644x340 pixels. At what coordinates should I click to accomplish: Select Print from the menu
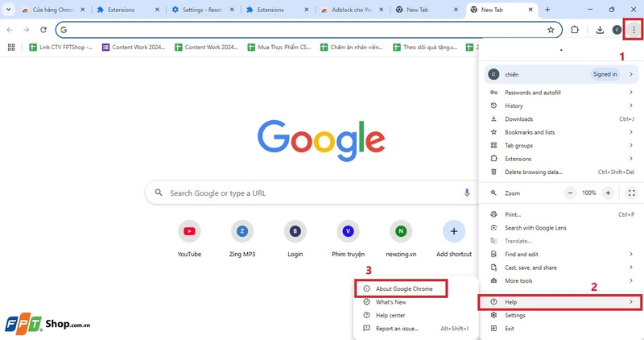[x=561, y=214]
